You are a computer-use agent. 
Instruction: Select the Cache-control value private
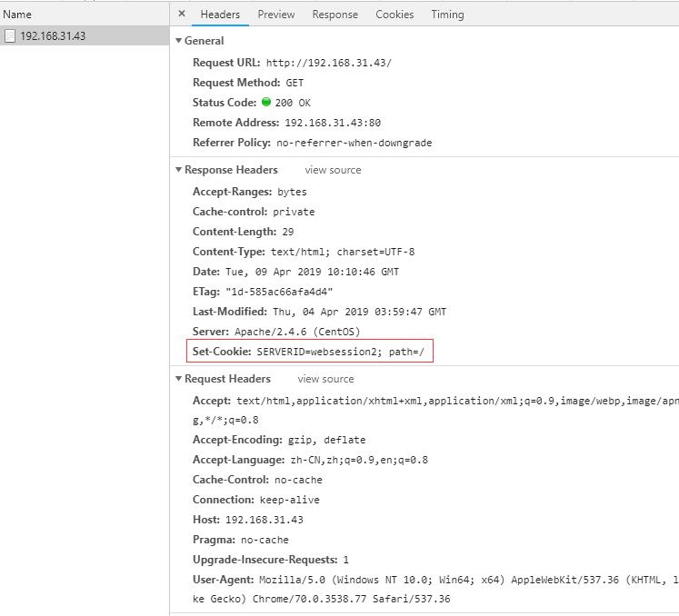click(x=294, y=212)
